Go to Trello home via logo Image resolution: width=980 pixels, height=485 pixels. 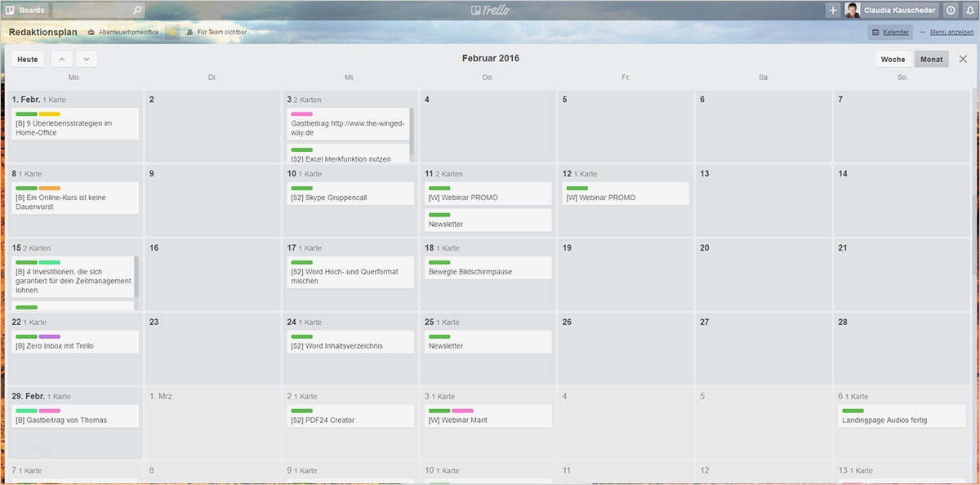[490, 11]
